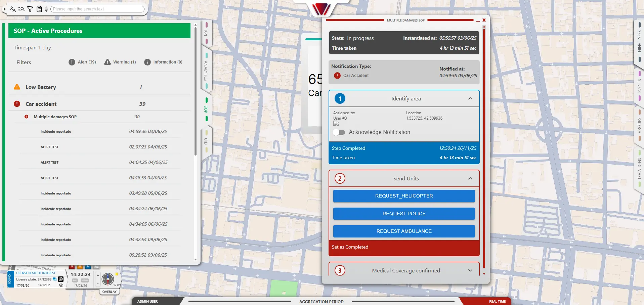Click the translate language icon in search toolbar
This screenshot has width=644, height=305.
tap(13, 9)
